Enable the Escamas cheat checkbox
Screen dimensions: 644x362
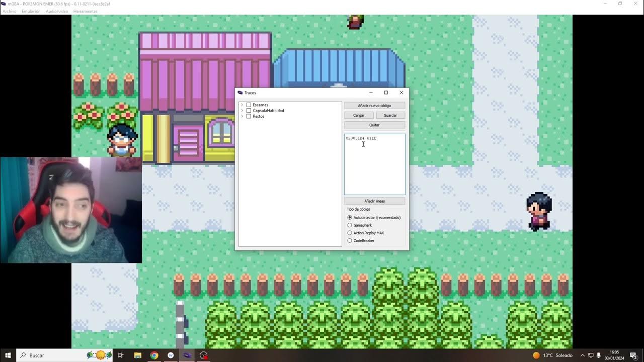(249, 105)
